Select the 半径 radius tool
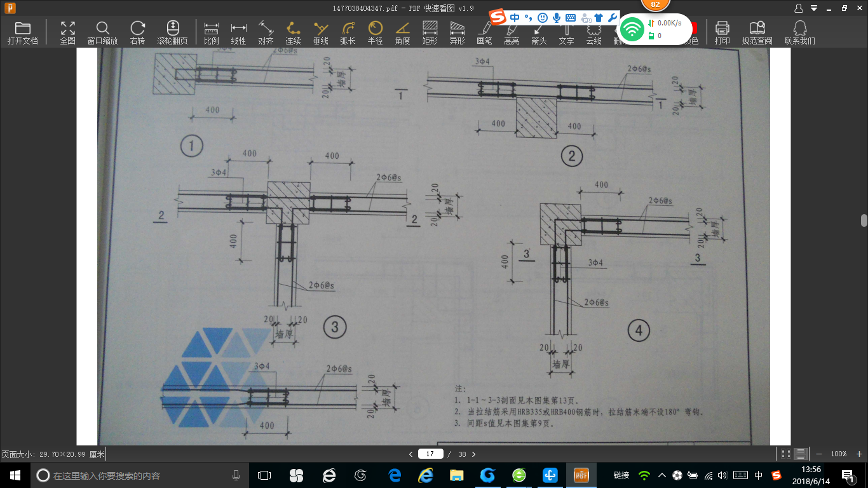The width and height of the screenshot is (868, 488). [375, 33]
